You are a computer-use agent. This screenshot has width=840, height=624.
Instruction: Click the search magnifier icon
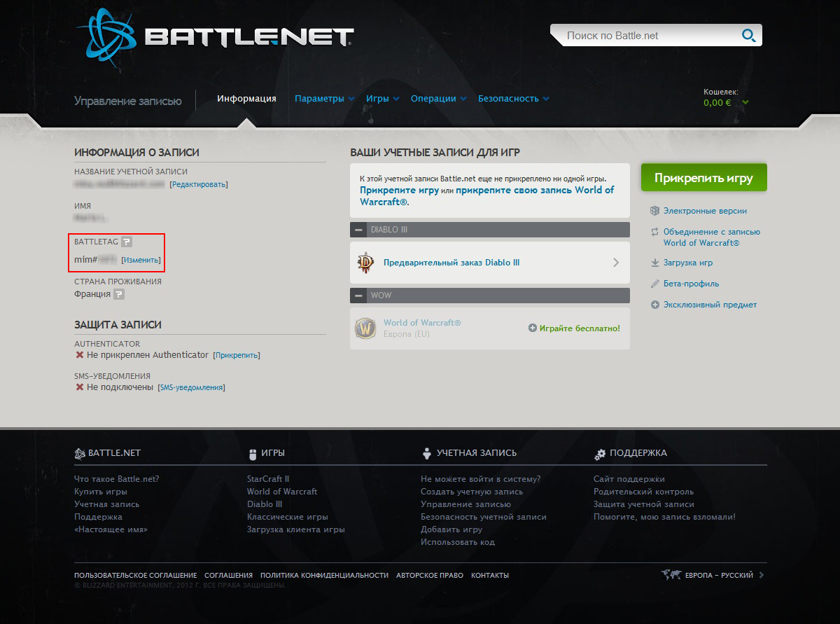pos(748,35)
